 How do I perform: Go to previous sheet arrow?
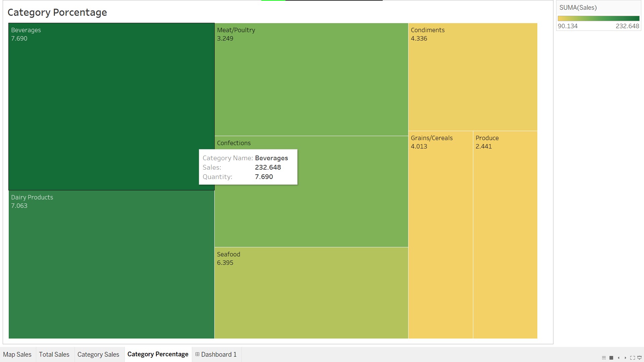[x=619, y=358]
